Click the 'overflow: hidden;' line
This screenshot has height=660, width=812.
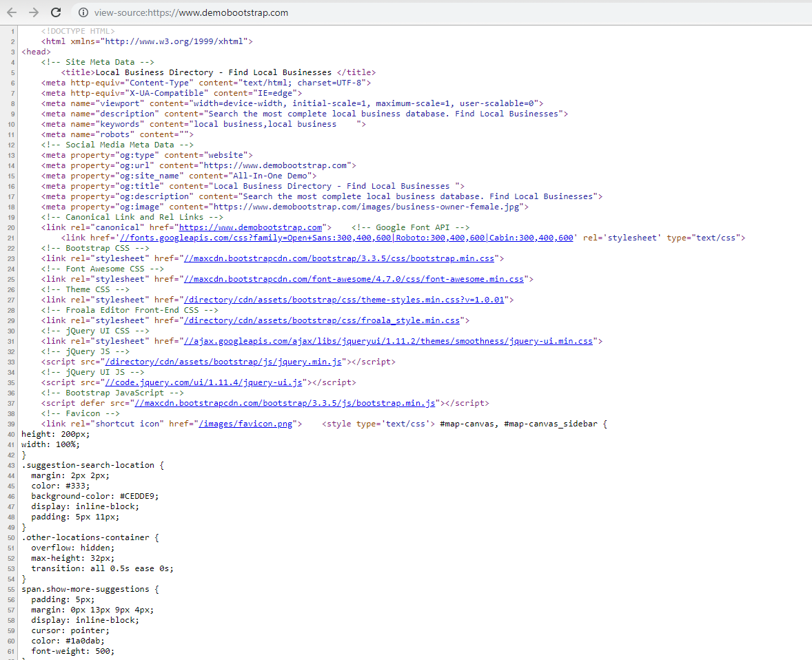coord(73,548)
